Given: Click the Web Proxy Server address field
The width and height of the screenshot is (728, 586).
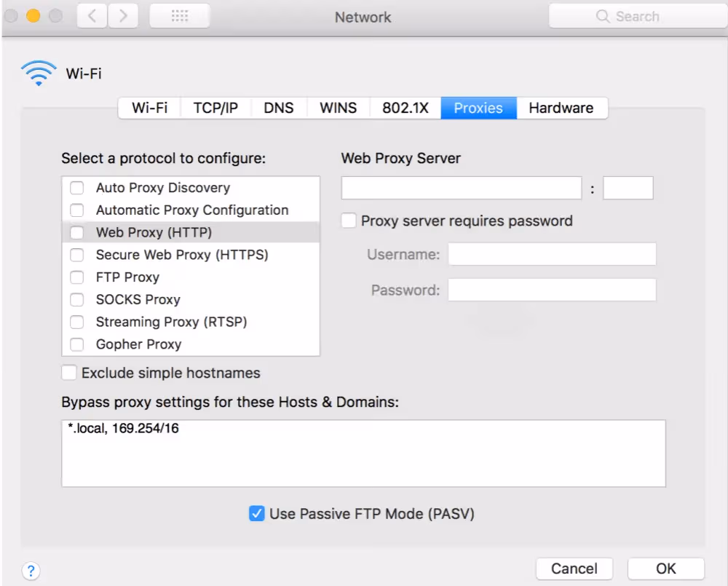Looking at the screenshot, I should click(461, 188).
